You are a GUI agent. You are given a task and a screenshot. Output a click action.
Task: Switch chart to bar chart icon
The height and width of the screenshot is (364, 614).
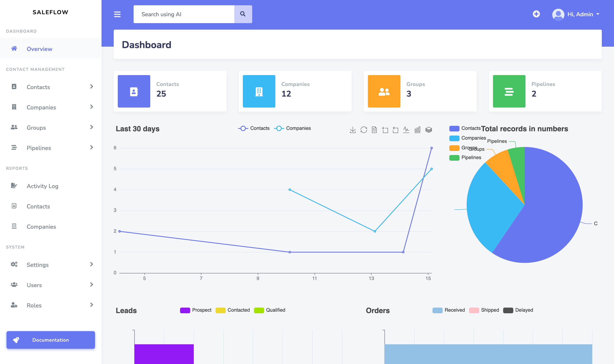(417, 130)
